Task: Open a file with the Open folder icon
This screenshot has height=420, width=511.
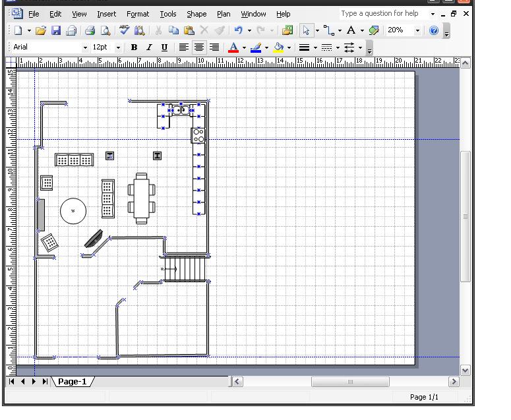Action: pos(41,30)
